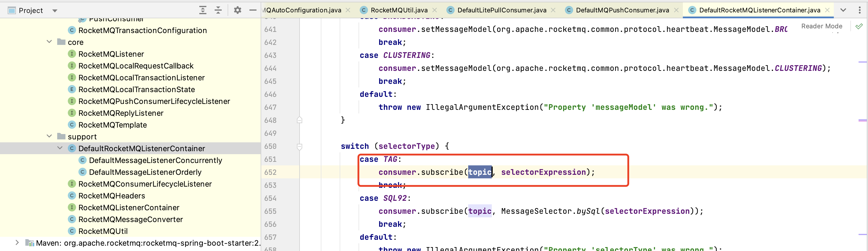The width and height of the screenshot is (868, 251).
Task: Select RocketMQListenerContainer interface
Action: 129,208
